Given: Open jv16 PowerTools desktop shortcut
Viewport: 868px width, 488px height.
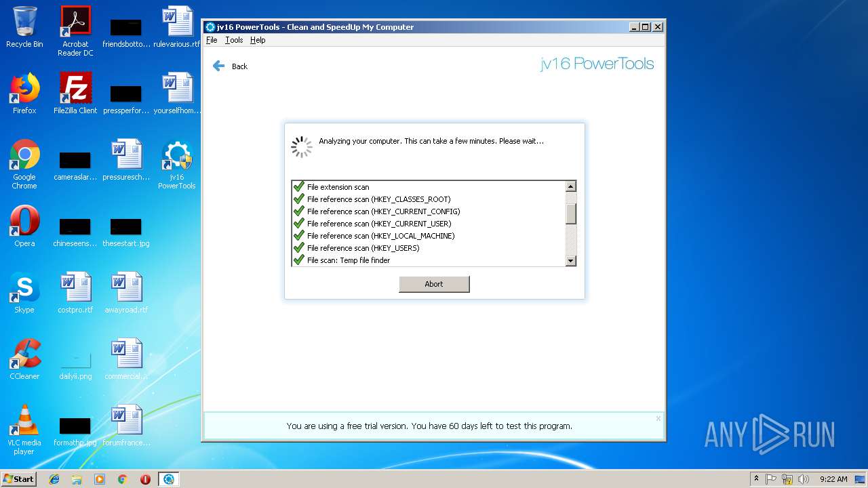Looking at the screenshot, I should click(x=177, y=164).
